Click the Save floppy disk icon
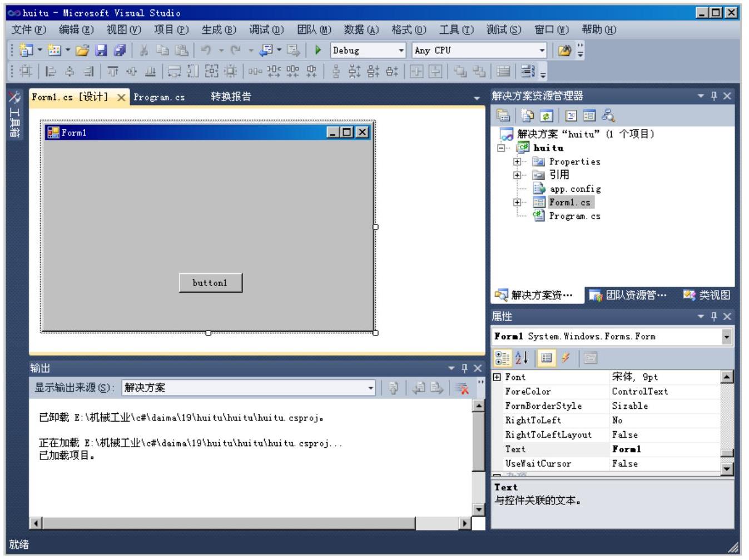Screen dimensions: 749x560 pyautogui.click(x=101, y=51)
